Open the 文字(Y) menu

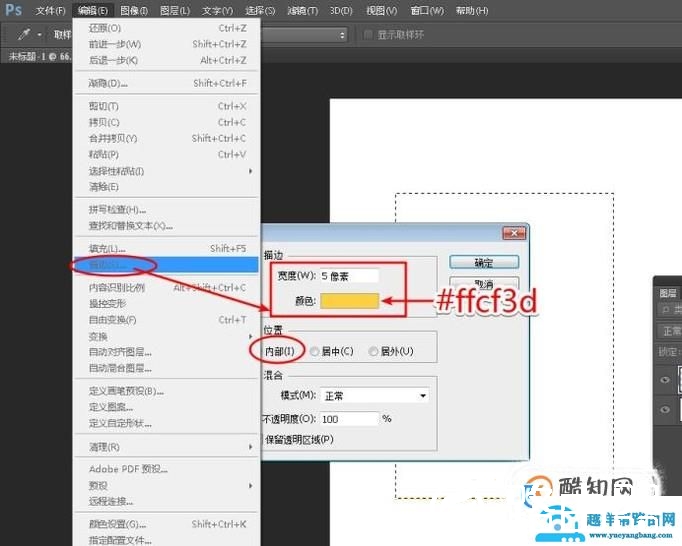point(217,10)
